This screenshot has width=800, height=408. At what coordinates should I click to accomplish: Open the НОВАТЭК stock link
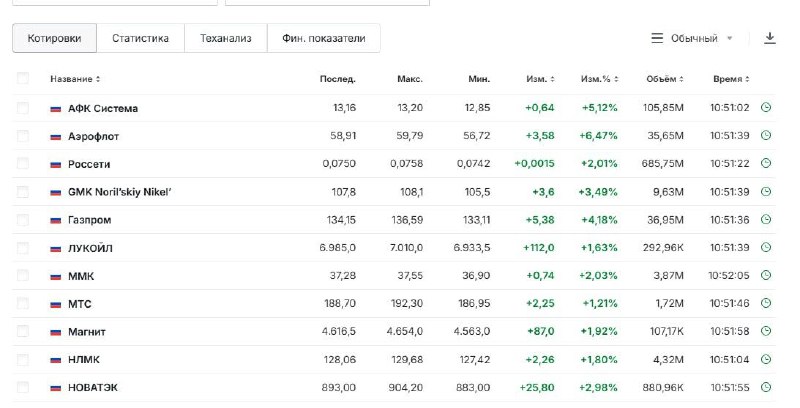point(93,388)
